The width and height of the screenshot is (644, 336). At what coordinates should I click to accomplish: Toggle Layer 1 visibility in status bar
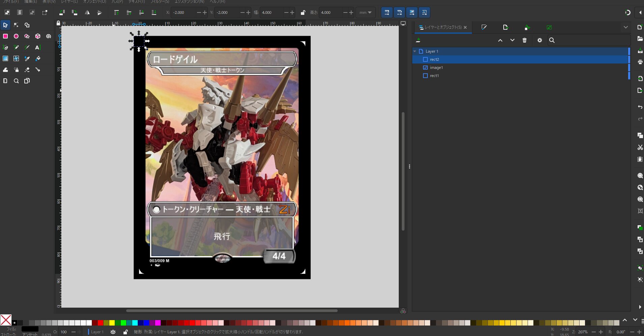click(x=113, y=332)
